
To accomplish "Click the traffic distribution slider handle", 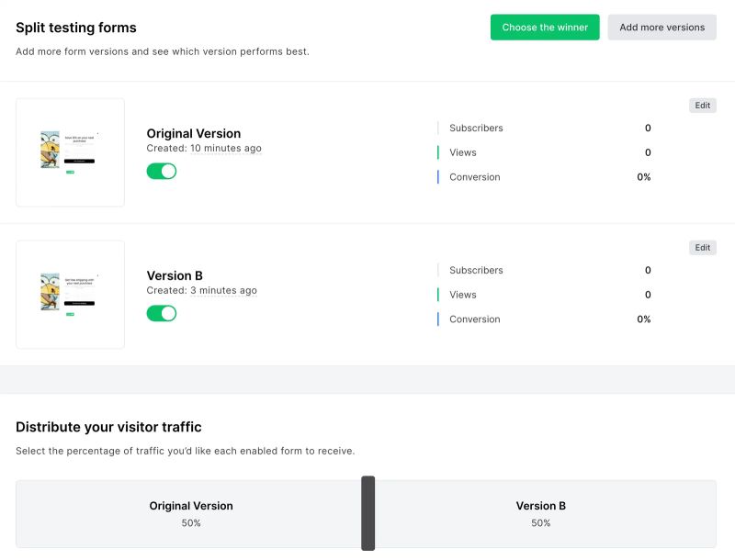I will 369,512.
